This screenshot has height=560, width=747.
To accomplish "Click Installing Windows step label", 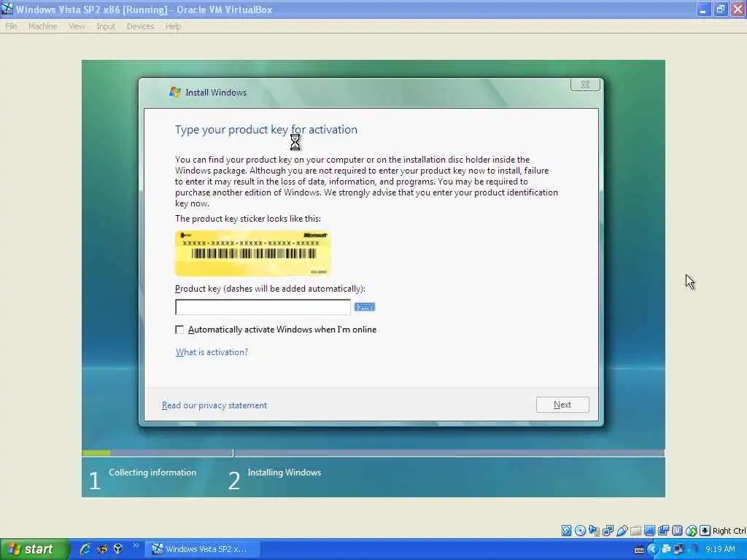I will pos(285,472).
